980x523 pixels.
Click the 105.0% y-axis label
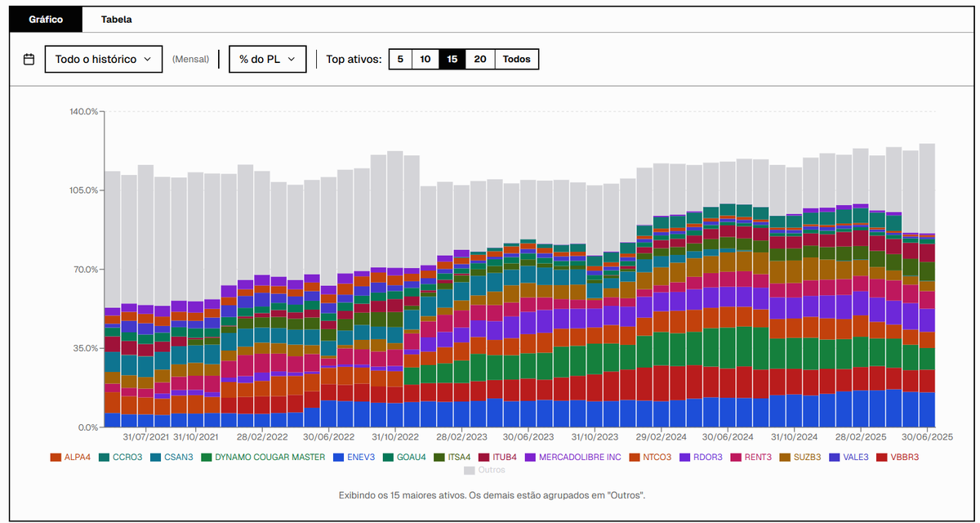tap(83, 190)
